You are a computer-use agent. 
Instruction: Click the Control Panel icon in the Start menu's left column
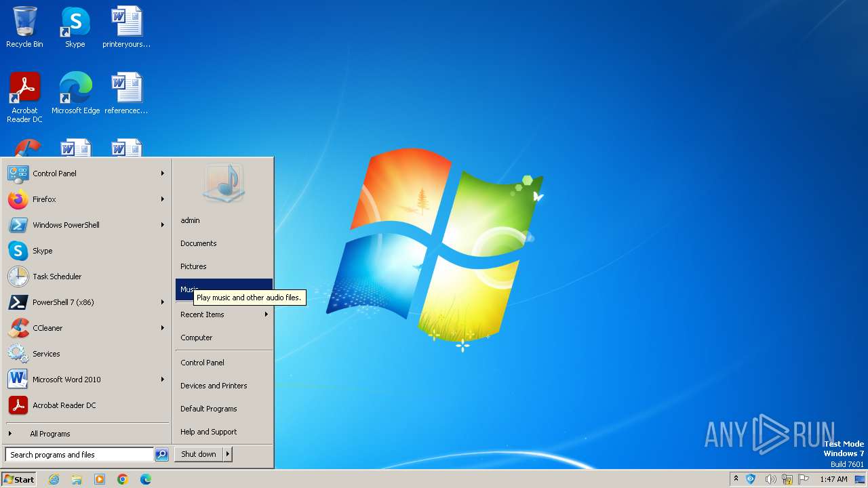point(18,174)
